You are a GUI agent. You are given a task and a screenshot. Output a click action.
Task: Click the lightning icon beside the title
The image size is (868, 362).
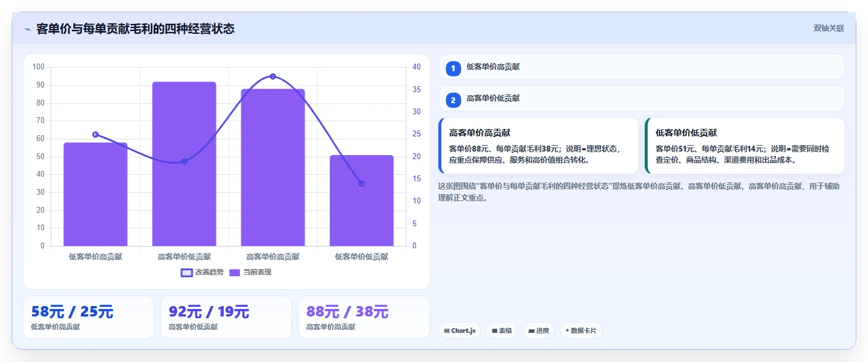[27, 29]
